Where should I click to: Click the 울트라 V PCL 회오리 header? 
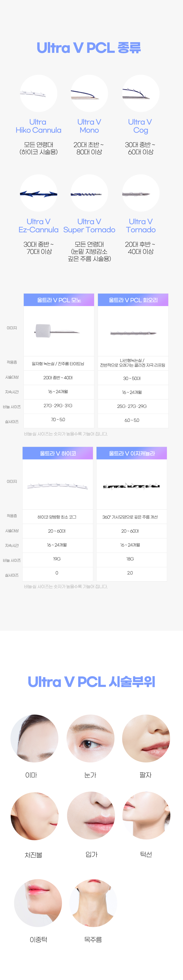pyautogui.click(x=133, y=300)
